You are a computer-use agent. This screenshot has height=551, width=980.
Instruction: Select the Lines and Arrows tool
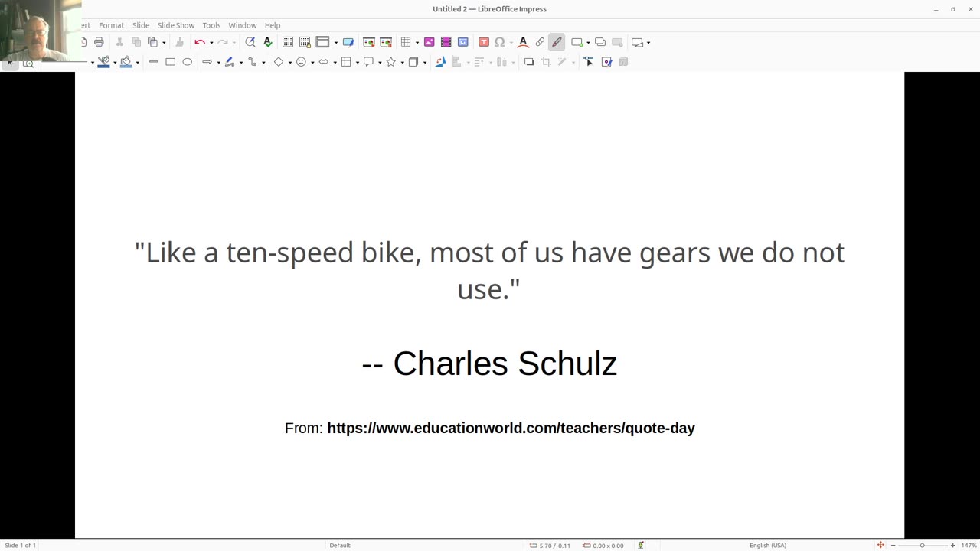207,62
